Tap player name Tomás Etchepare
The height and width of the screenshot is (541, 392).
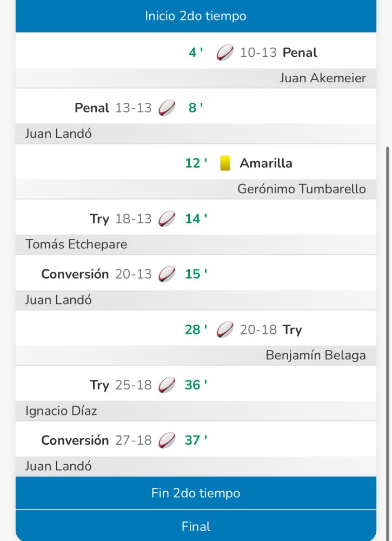76,245
